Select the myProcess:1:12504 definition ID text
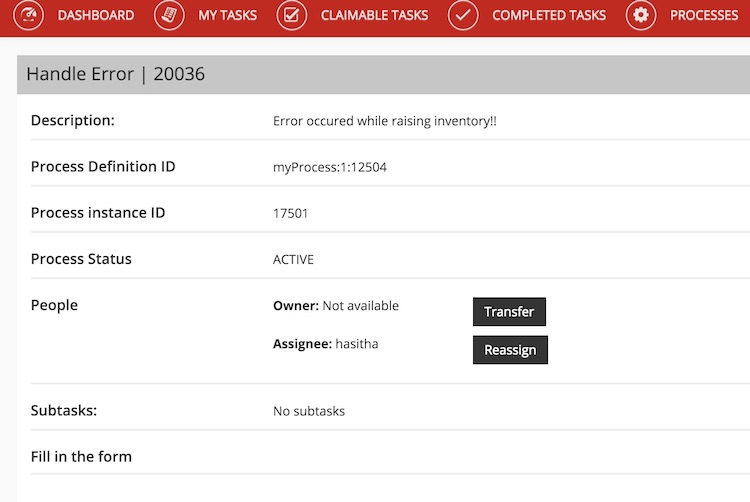The height and width of the screenshot is (502, 750). pyautogui.click(x=330, y=167)
